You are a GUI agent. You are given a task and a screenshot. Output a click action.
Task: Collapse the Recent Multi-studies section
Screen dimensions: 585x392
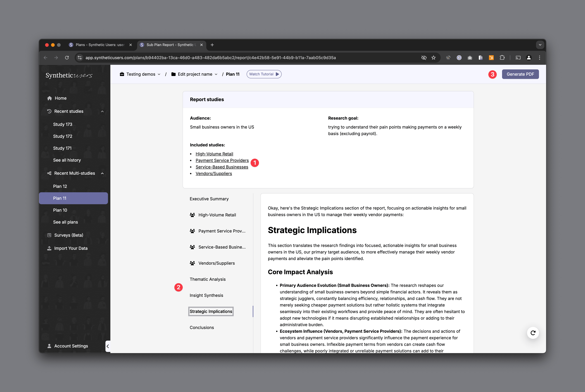tap(102, 174)
